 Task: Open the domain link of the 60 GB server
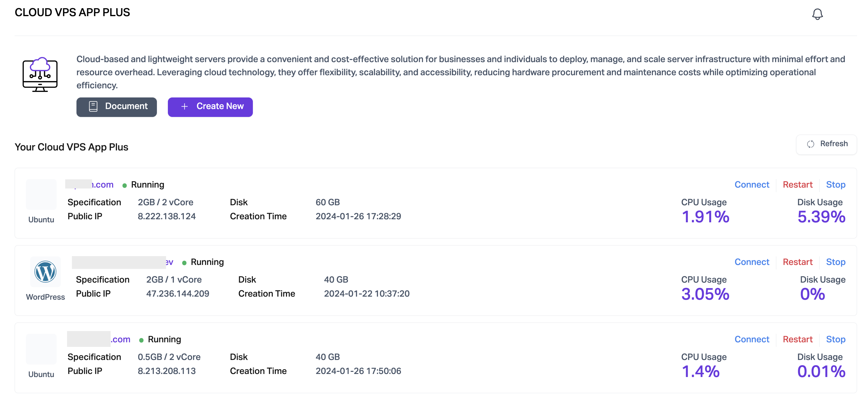tap(89, 185)
